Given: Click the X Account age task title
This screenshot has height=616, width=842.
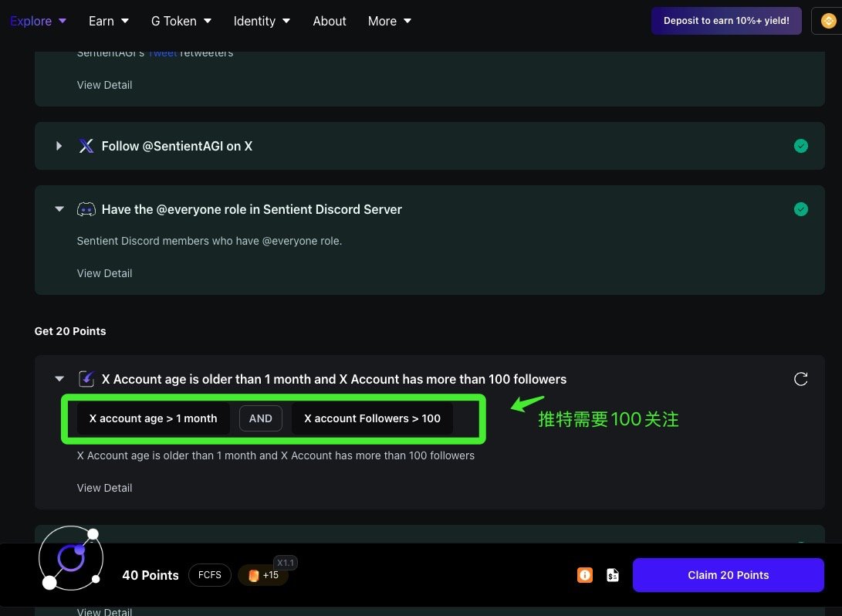Looking at the screenshot, I should (x=334, y=379).
